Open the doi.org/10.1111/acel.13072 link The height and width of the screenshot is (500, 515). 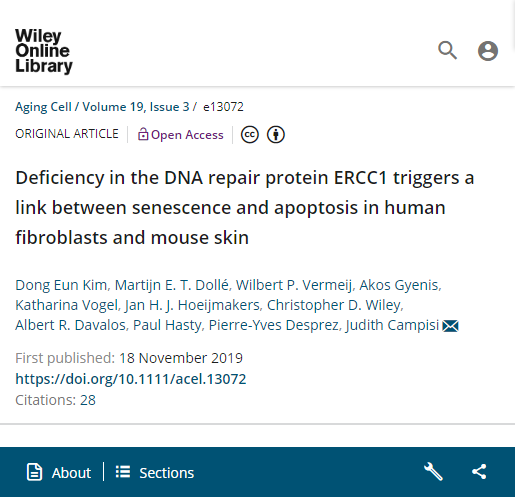(x=131, y=379)
